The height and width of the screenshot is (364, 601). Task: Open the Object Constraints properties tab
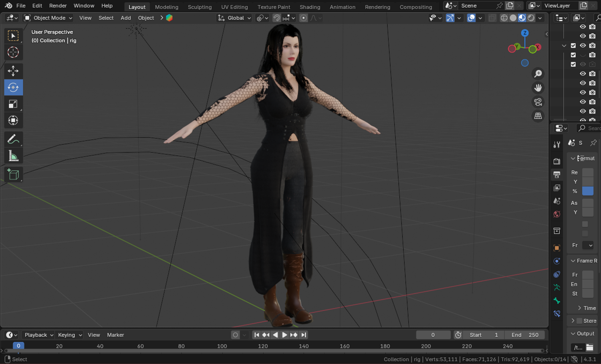tap(557, 274)
